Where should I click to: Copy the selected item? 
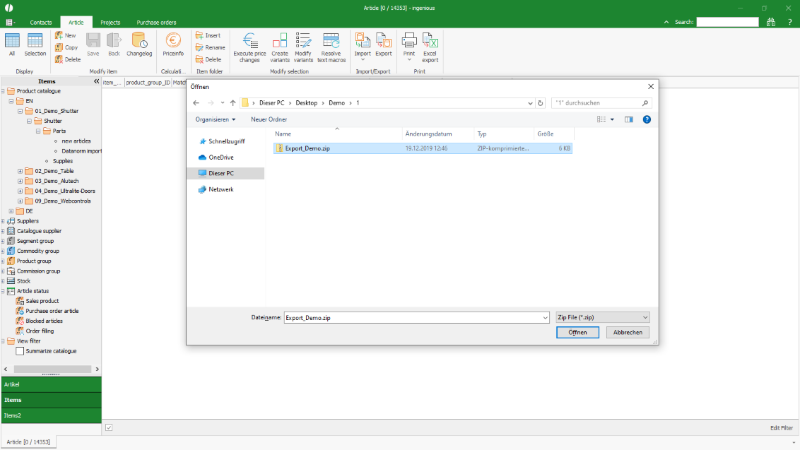coord(66,47)
